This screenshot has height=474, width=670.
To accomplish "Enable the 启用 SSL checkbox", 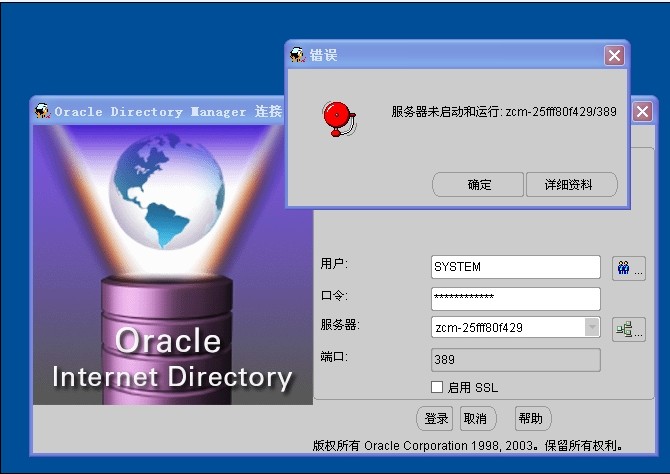I will point(437,387).
